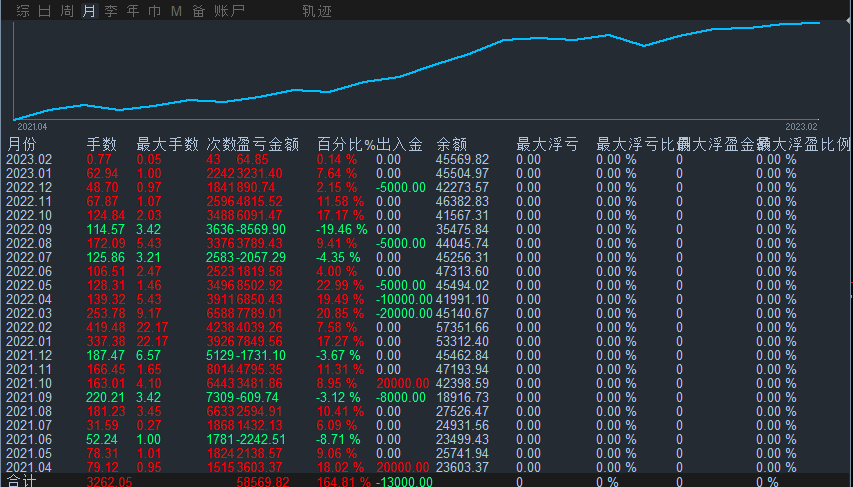Click deposit 20000.00 in 2021.10 row
Screen dimensions: 853x487
[403, 384]
